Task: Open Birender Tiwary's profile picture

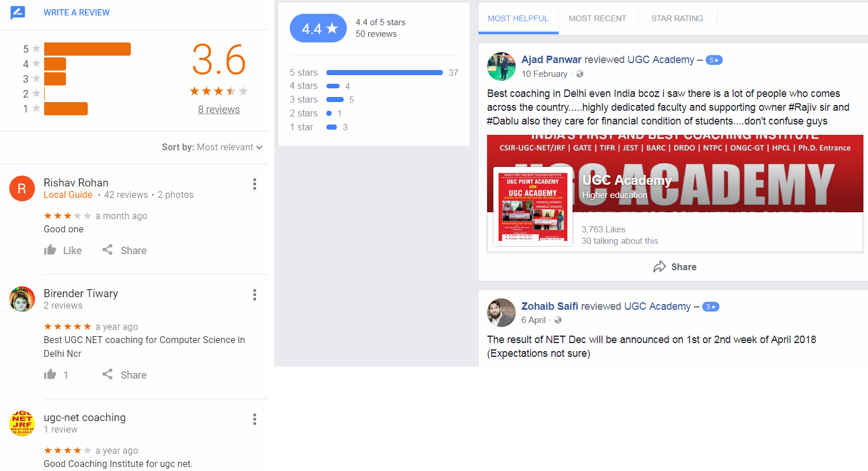Action: point(22,299)
